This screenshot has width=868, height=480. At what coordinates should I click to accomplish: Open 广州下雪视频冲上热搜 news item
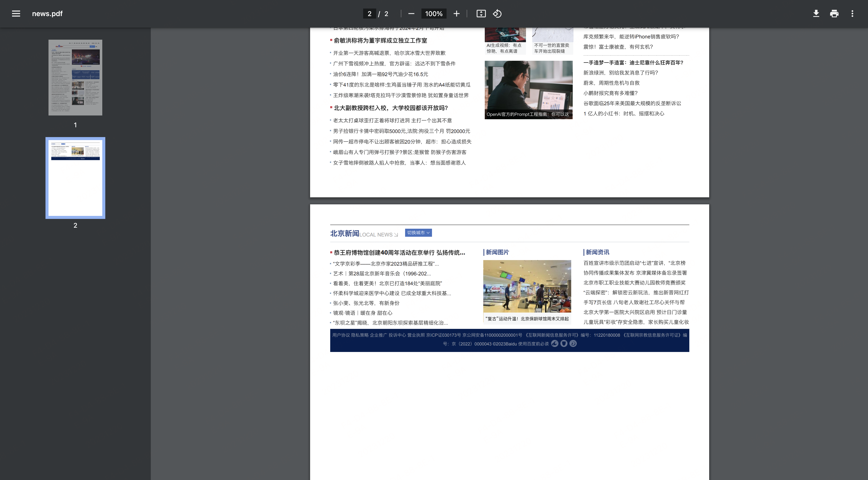394,64
